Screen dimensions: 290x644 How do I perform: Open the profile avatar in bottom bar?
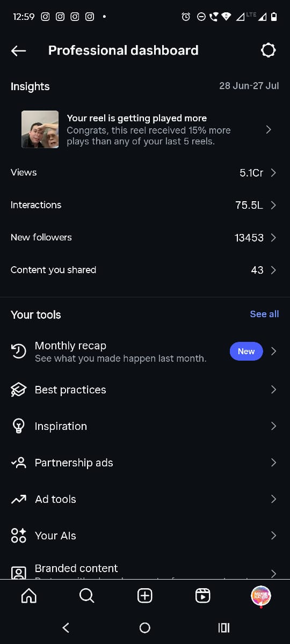pyautogui.click(x=261, y=596)
